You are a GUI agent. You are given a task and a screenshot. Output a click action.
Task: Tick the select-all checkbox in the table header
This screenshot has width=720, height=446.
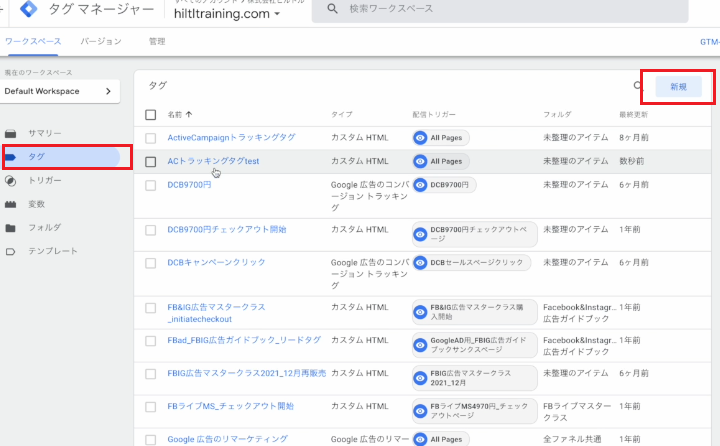point(151,115)
